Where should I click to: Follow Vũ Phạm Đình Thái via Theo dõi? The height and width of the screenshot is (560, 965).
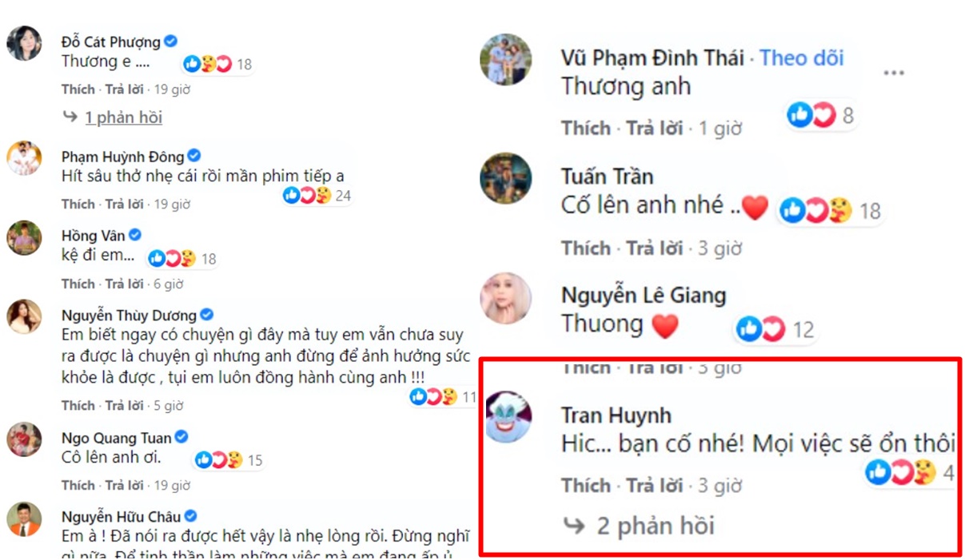pyautogui.click(x=801, y=58)
